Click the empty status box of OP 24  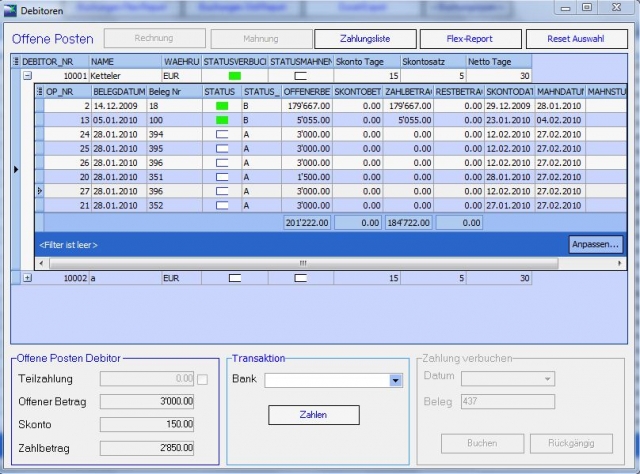[222, 133]
